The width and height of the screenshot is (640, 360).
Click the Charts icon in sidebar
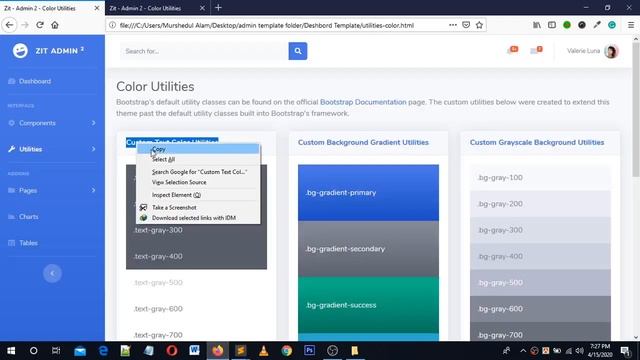point(11,217)
